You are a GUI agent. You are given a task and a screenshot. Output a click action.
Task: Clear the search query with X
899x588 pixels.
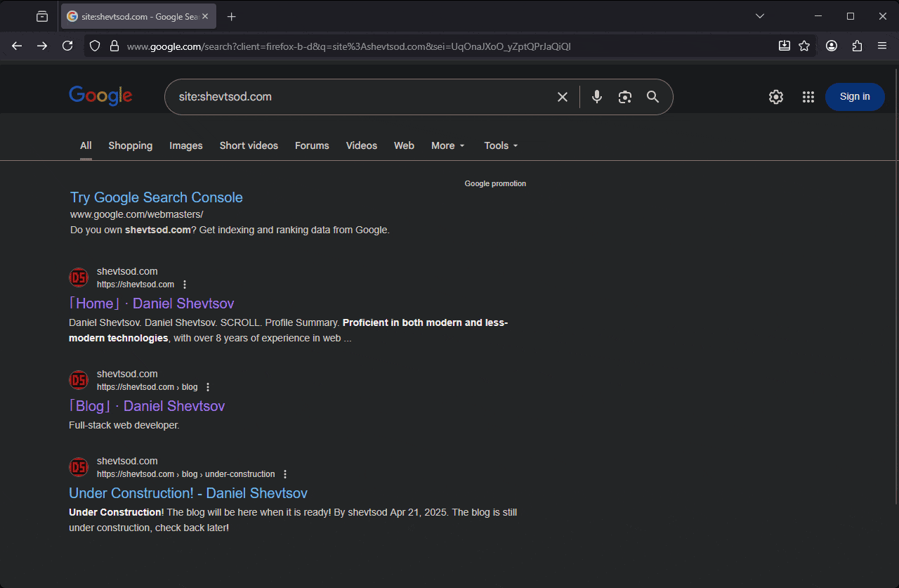coord(563,97)
